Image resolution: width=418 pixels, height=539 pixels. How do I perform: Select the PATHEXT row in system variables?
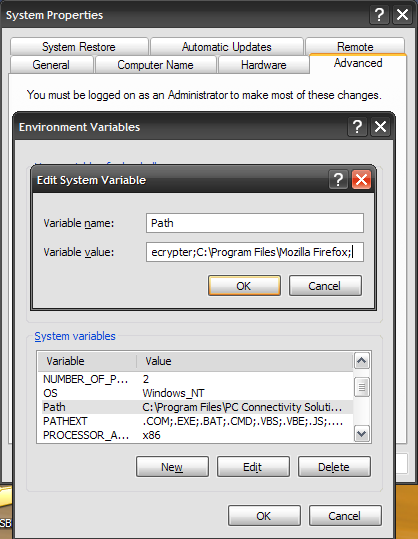195,421
